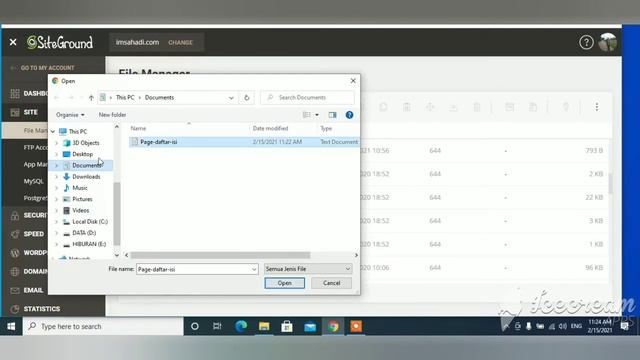This screenshot has width=640, height=360.
Task: Click the Statistics sidebar icon
Action: tap(15, 309)
